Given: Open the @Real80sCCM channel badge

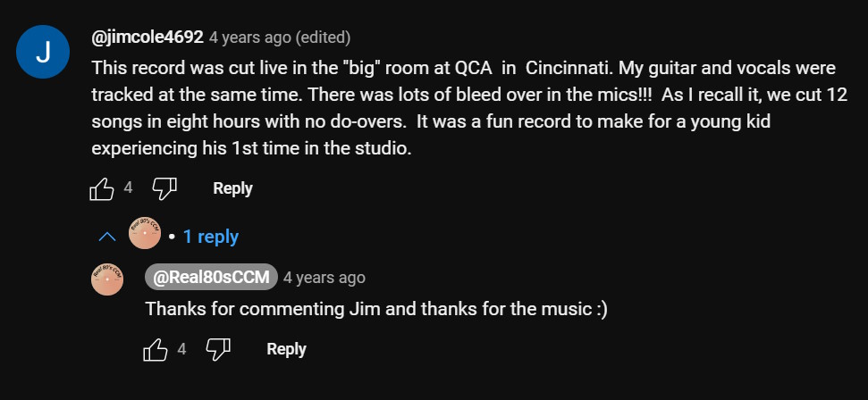Looking at the screenshot, I should pyautogui.click(x=212, y=278).
